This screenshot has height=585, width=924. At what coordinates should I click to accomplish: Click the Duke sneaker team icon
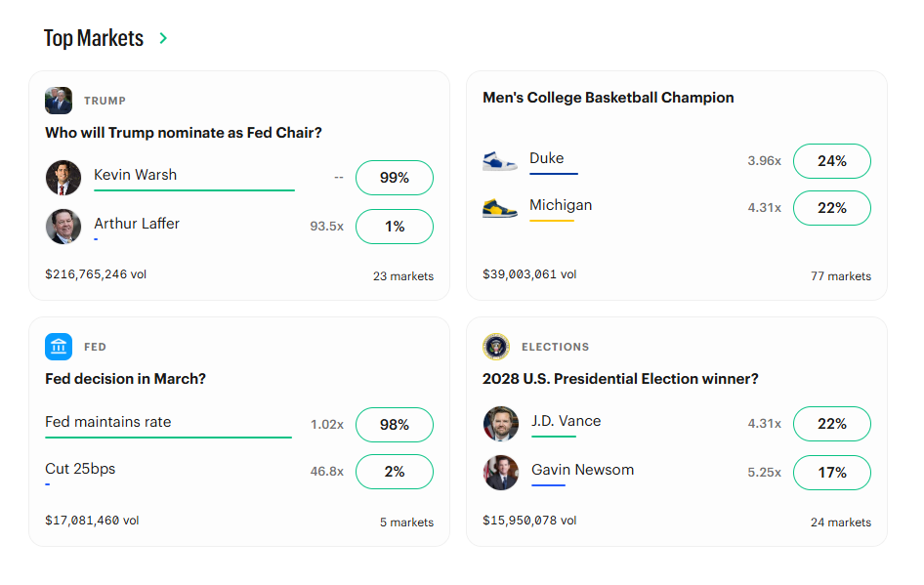tap(501, 161)
